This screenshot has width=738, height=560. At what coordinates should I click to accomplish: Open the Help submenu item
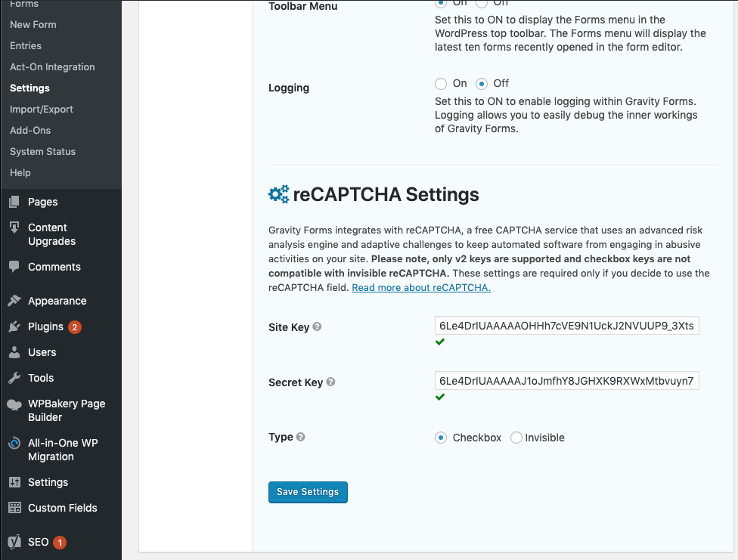tap(20, 173)
